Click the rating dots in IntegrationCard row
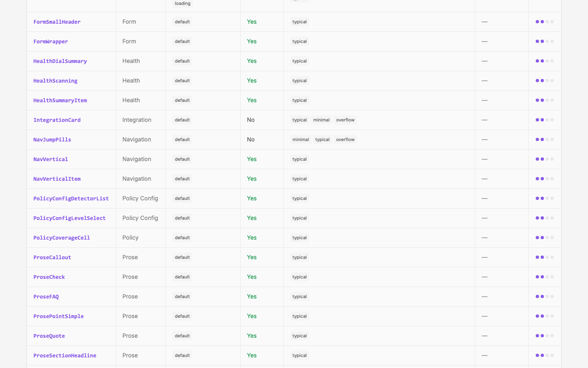This screenshot has width=588, height=368. click(x=545, y=120)
